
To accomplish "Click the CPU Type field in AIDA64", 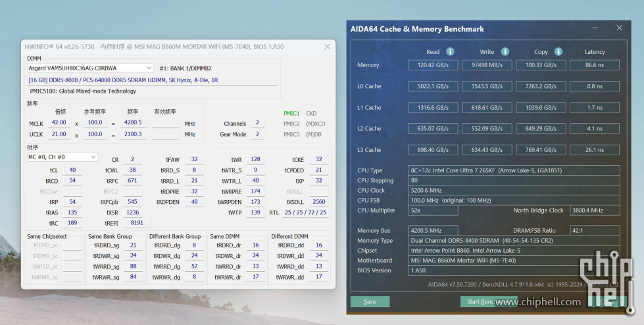I will click(x=514, y=170).
